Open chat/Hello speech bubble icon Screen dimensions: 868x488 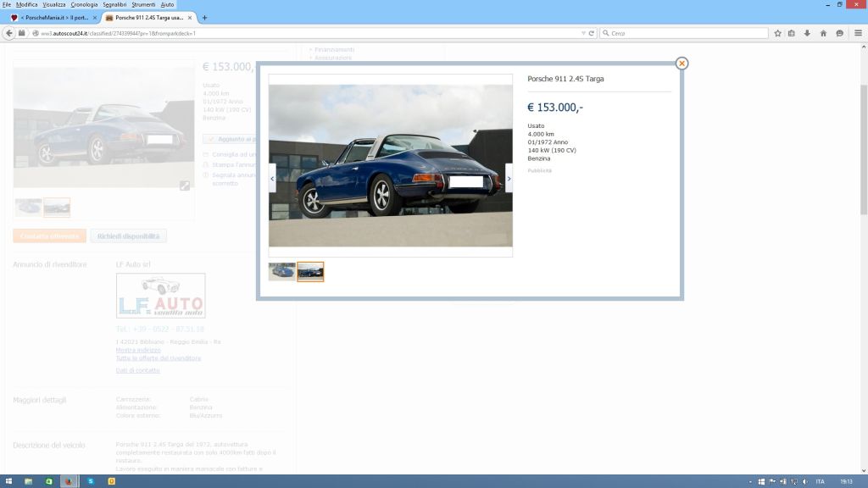839,33
